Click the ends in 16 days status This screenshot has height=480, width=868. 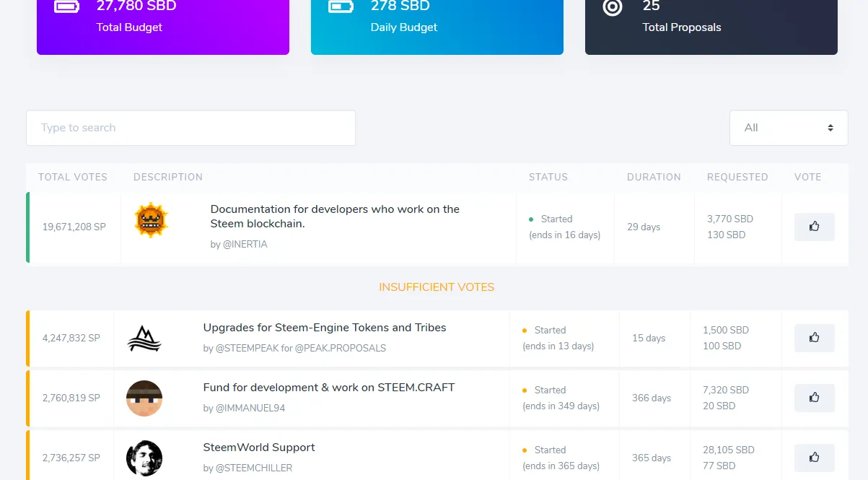click(565, 235)
